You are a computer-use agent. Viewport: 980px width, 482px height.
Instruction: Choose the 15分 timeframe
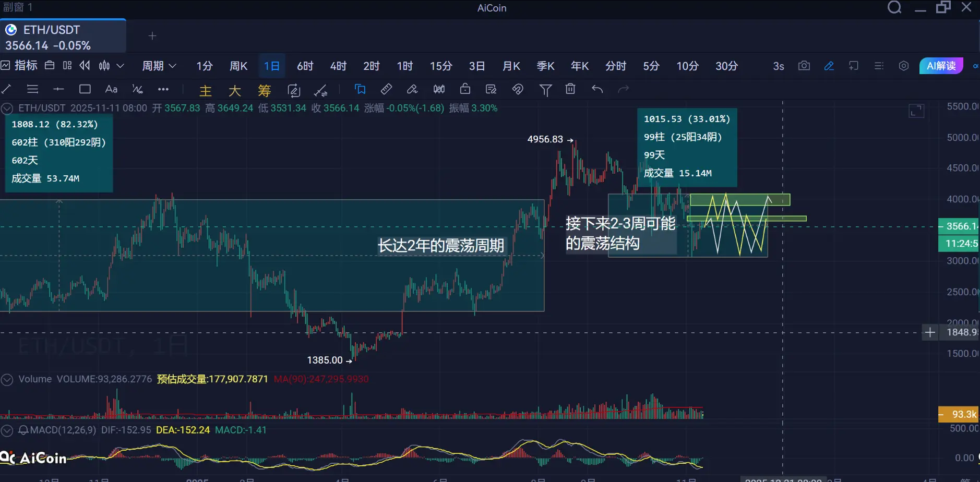[x=441, y=66]
